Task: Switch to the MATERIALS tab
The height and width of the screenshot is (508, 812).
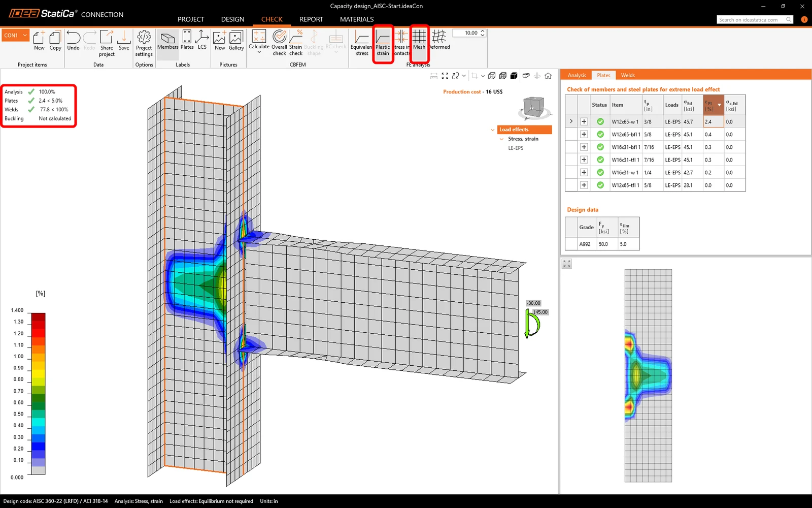Action: 357,19
